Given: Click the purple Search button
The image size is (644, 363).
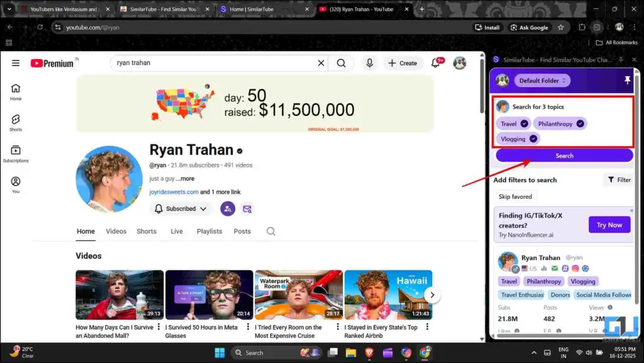Looking at the screenshot, I should click(x=564, y=155).
